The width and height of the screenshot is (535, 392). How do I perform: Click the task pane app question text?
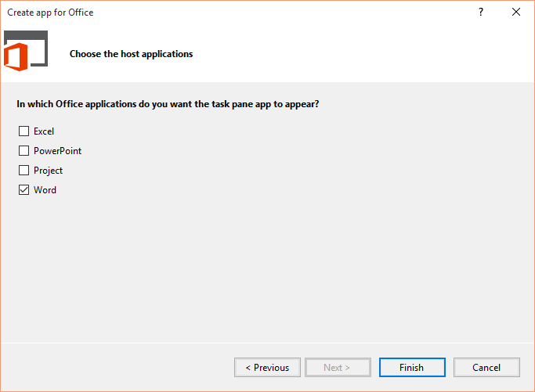[168, 104]
